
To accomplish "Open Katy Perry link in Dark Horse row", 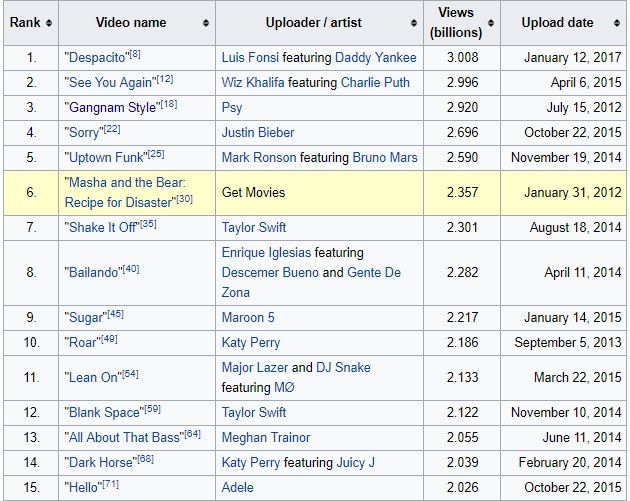I will pos(251,462).
